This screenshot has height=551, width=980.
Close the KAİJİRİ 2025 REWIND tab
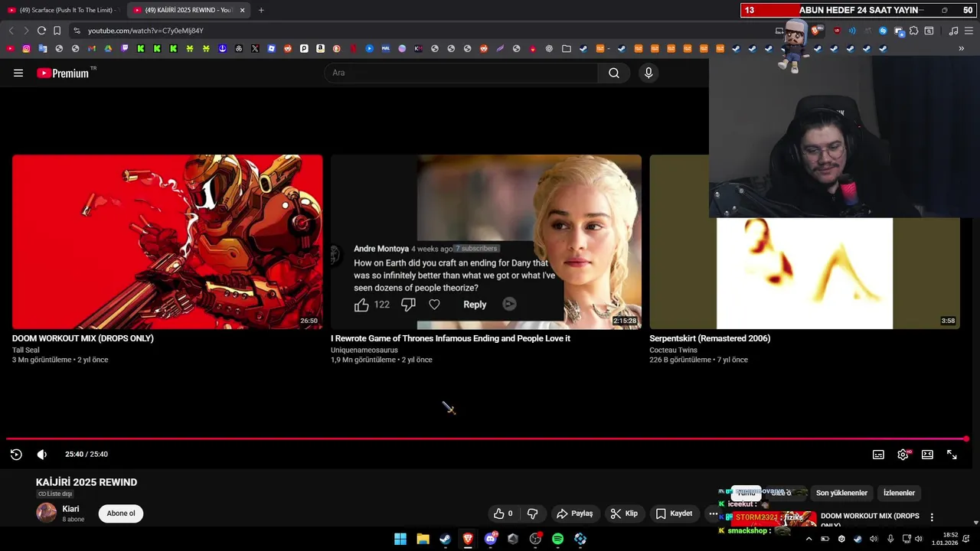pos(243,10)
